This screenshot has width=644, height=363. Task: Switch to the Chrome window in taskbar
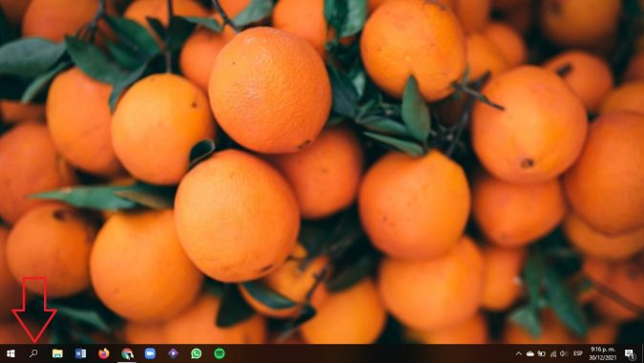click(x=127, y=353)
